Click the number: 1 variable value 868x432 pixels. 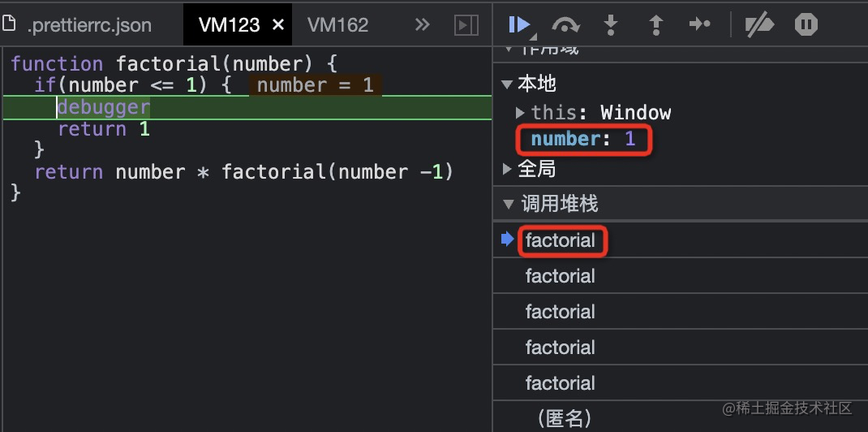click(x=630, y=140)
